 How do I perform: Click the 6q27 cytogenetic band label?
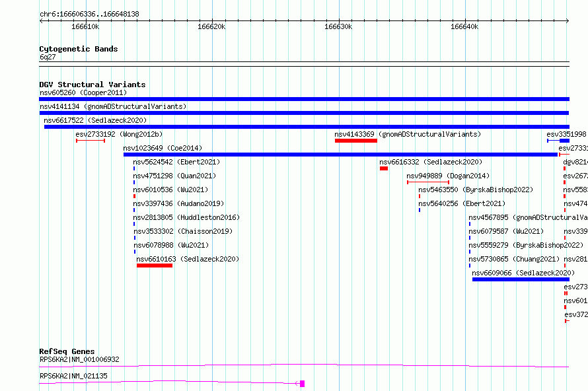(48, 57)
